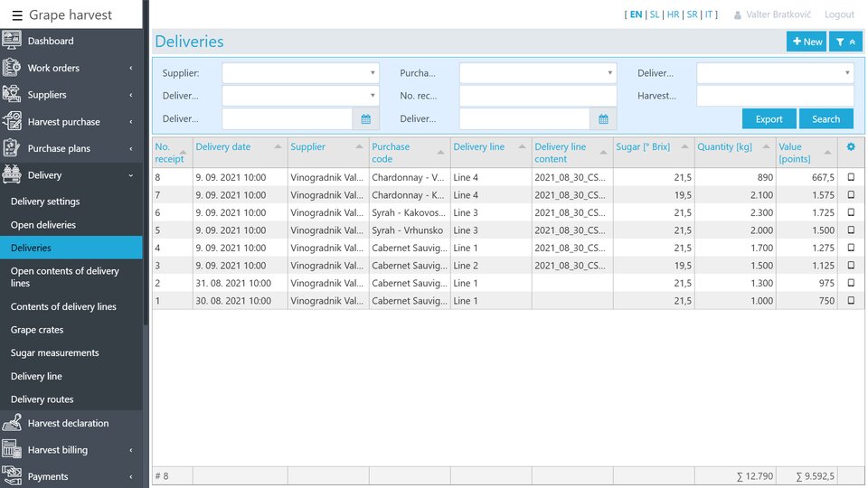868x488 pixels.
Task: Toggle the filter panel with funnel button
Action: pos(845,42)
